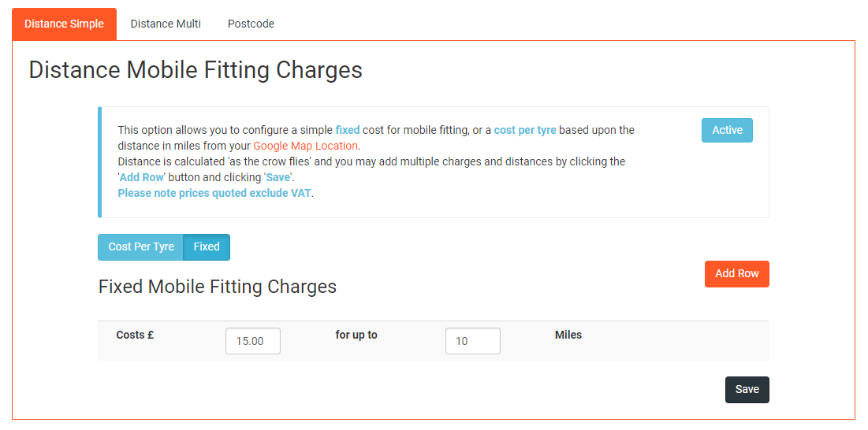
Task: Click the dark Save button
Action: click(x=747, y=390)
